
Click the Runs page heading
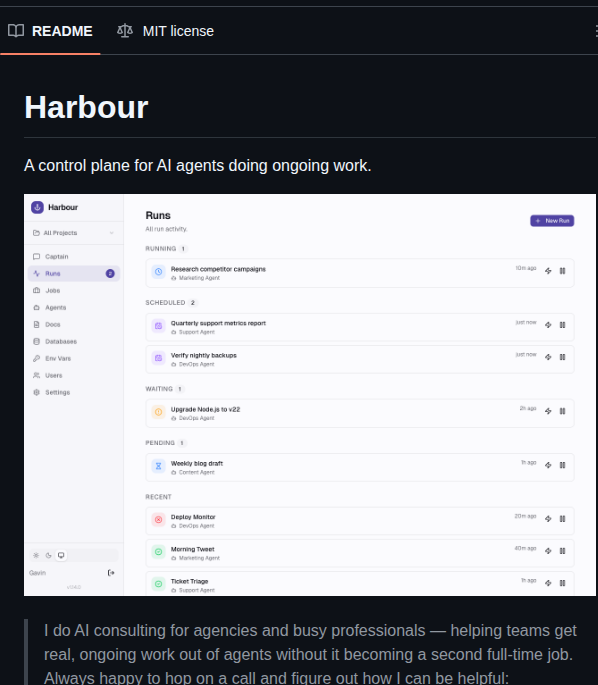click(158, 215)
